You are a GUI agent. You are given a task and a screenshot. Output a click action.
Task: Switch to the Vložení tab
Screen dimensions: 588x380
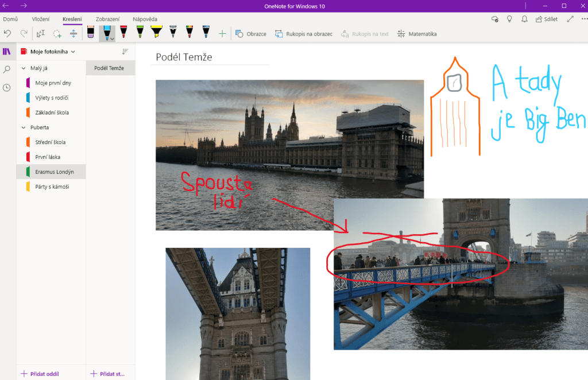pos(40,19)
